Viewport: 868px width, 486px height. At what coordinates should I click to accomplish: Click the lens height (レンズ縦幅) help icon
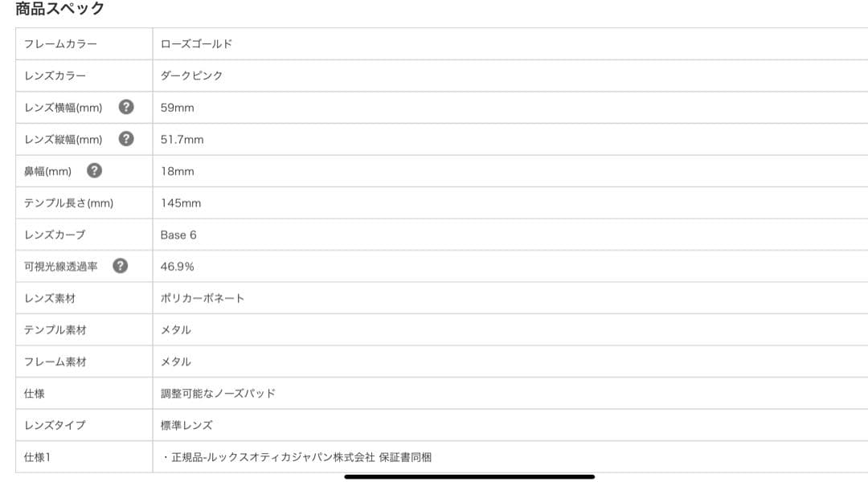(x=126, y=139)
